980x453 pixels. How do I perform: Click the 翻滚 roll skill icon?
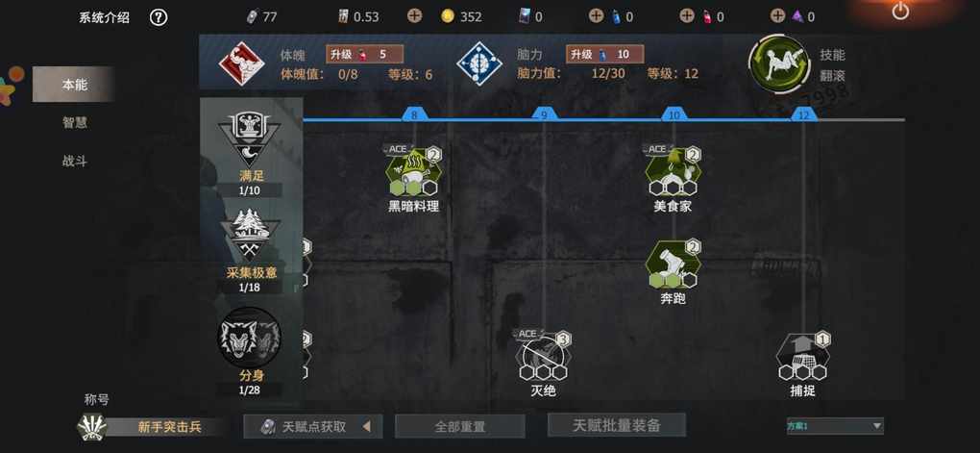point(779,64)
